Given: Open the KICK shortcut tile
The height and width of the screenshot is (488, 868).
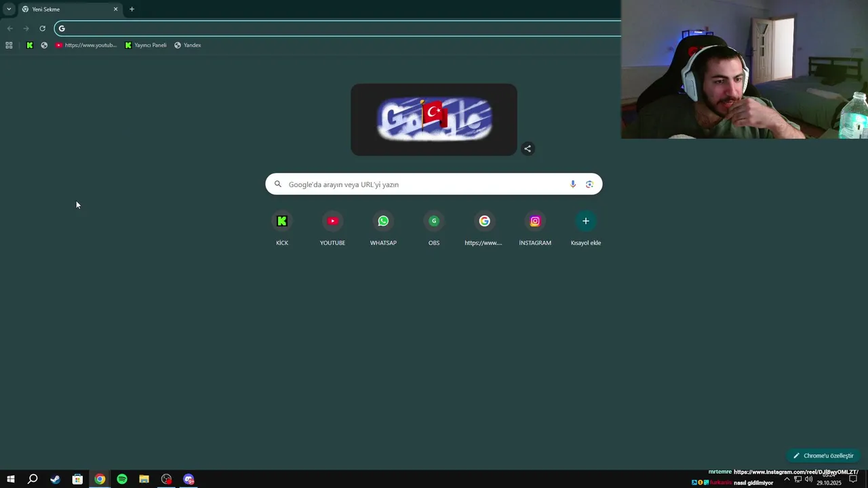Looking at the screenshot, I should (282, 228).
